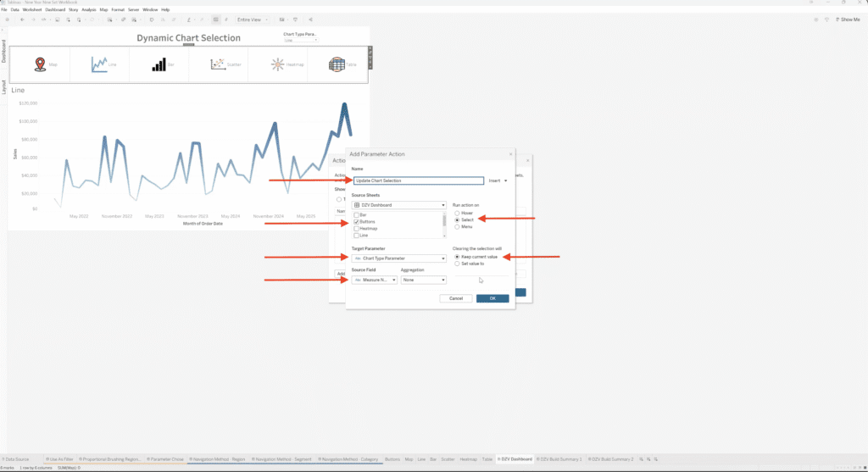The height and width of the screenshot is (472, 868).
Task: Open the Analysis menu
Action: 89,9
